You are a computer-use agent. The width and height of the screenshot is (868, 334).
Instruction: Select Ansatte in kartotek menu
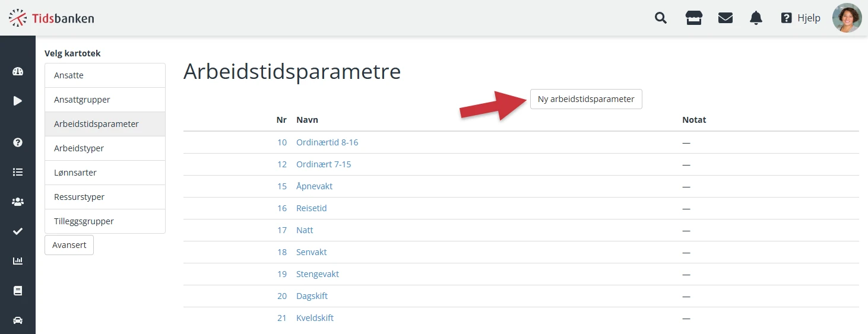click(x=105, y=75)
